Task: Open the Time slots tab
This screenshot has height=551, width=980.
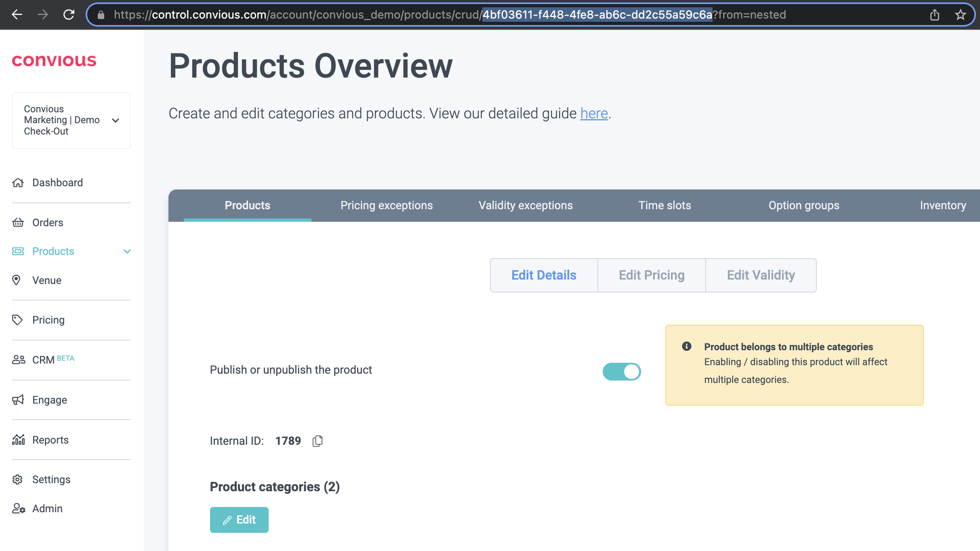Action: [665, 205]
